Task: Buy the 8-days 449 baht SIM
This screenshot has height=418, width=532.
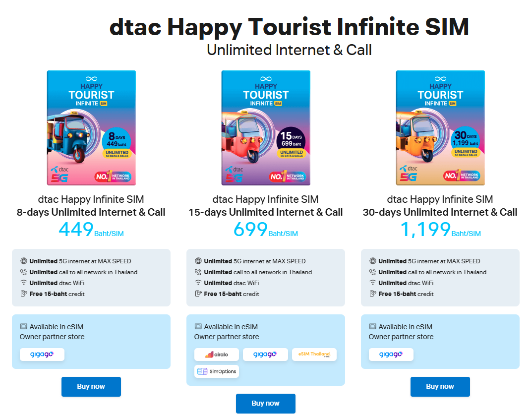Action: point(91,386)
